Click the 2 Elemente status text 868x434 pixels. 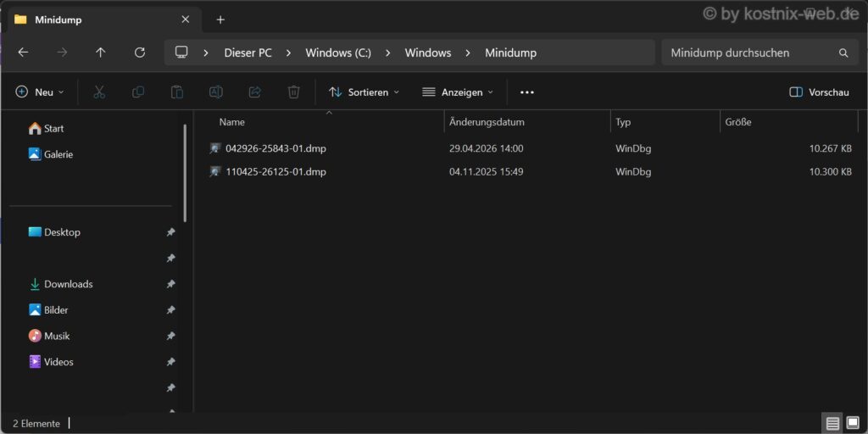coord(36,424)
